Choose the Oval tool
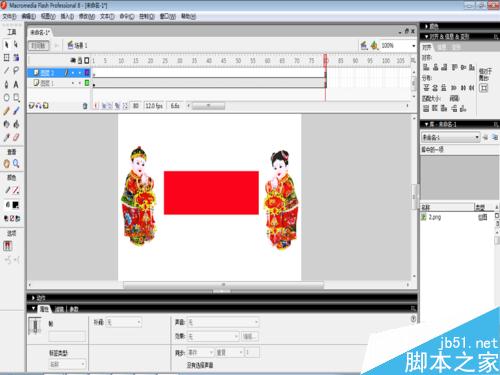 pos(6,97)
